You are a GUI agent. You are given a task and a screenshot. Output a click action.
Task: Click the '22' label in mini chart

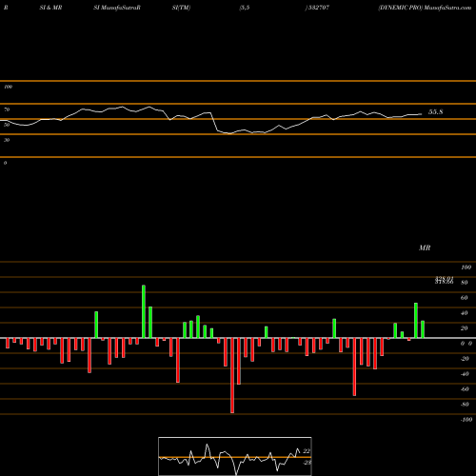click(x=307, y=451)
